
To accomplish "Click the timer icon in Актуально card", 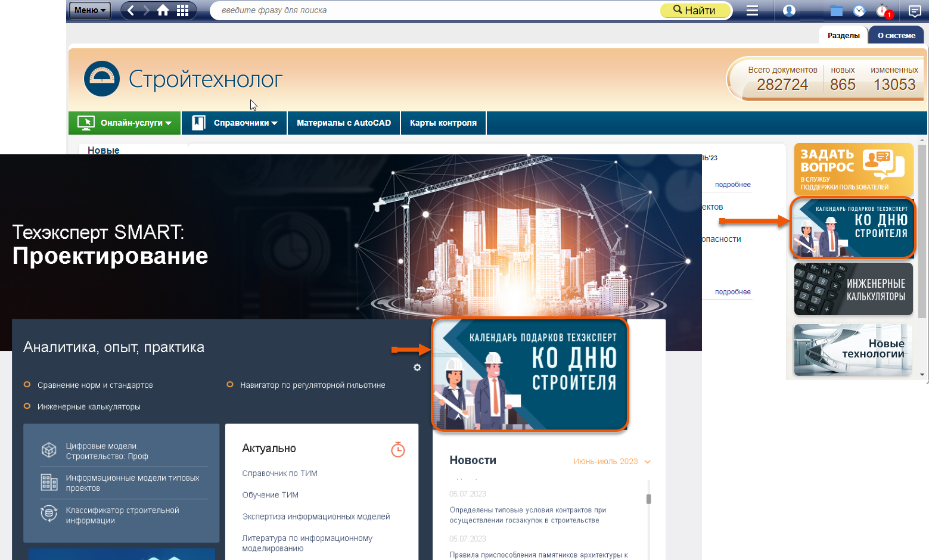I will [x=398, y=449].
